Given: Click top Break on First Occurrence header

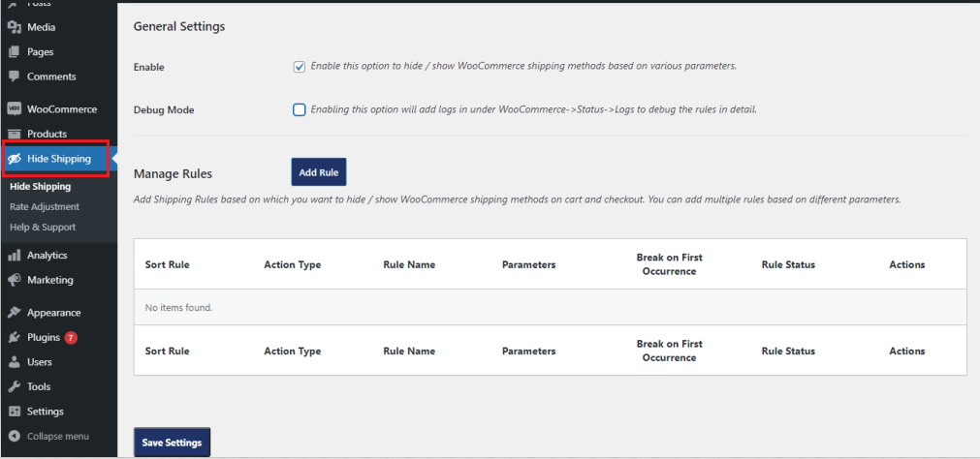Looking at the screenshot, I should pos(670,264).
